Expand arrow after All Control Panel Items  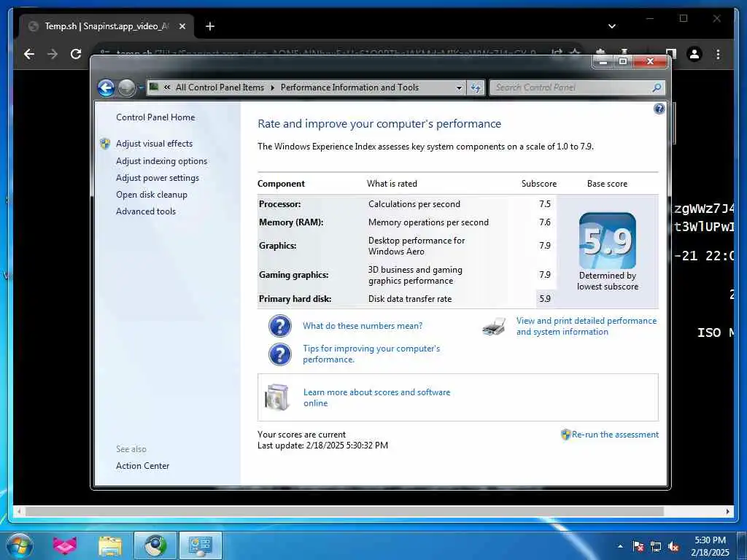pyautogui.click(x=273, y=87)
